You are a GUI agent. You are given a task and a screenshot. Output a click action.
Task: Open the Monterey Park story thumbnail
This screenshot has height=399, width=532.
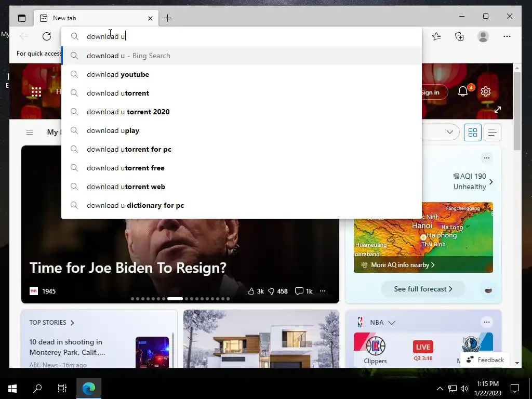click(x=152, y=352)
